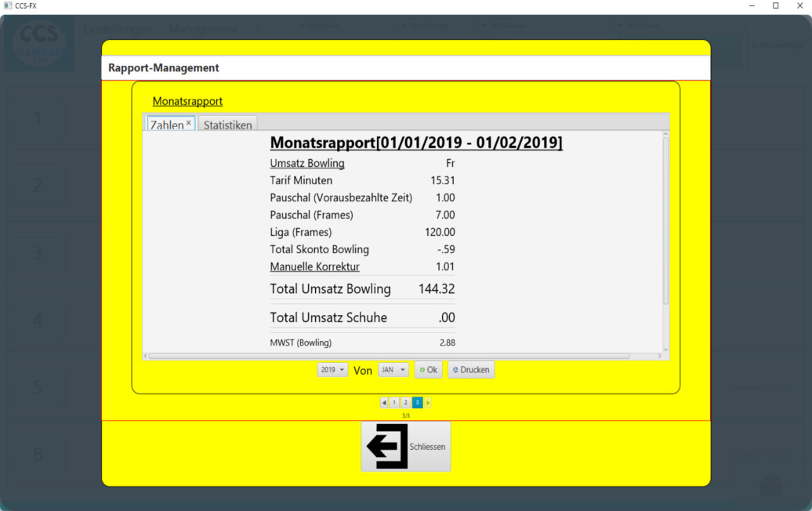Click the Monatsrapport heading link
The width and height of the screenshot is (812, 511).
[187, 101]
